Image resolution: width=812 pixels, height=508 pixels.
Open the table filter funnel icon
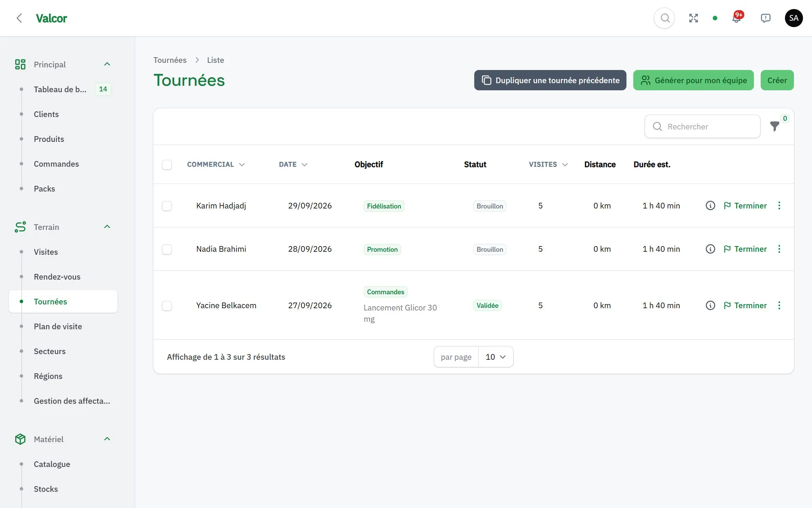(x=775, y=126)
